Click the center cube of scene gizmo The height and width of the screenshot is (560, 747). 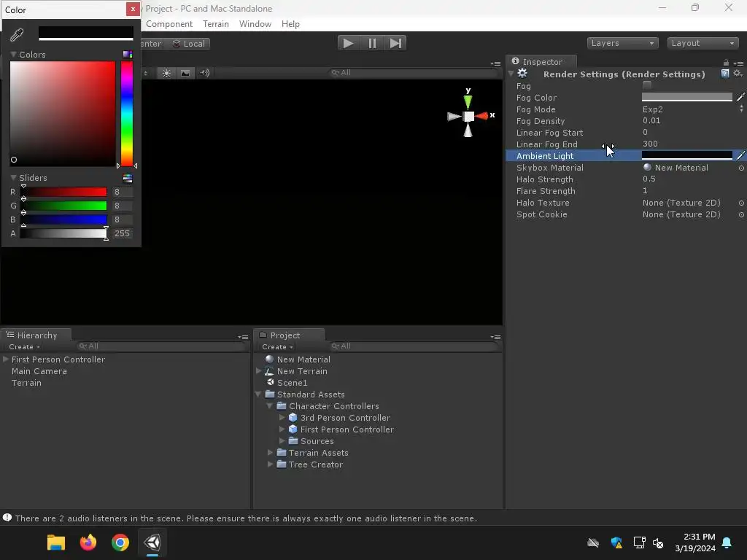coord(469,116)
